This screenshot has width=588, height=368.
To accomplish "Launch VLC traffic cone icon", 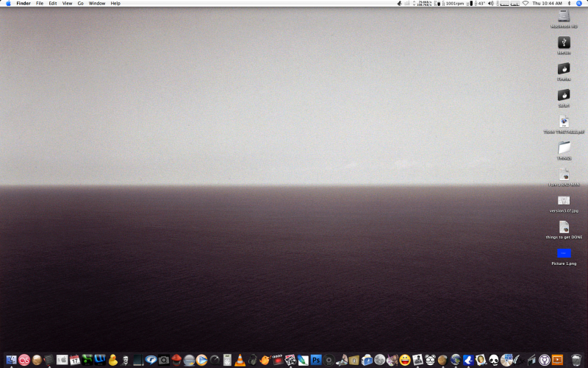I will point(240,360).
